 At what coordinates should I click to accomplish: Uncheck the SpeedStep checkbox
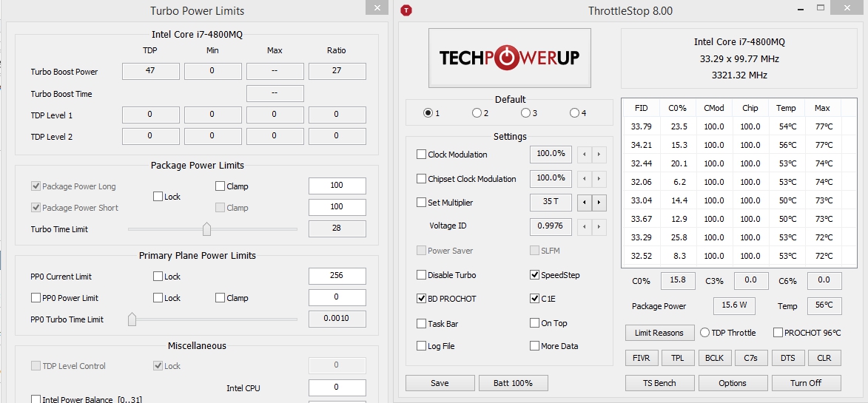534,275
